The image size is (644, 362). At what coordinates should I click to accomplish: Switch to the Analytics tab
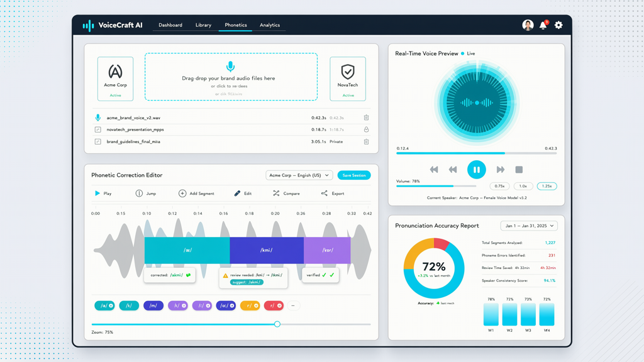(x=270, y=25)
